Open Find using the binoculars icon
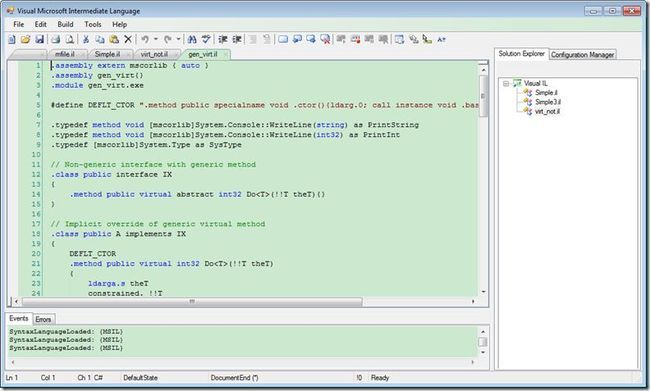 pyautogui.click(x=192, y=39)
